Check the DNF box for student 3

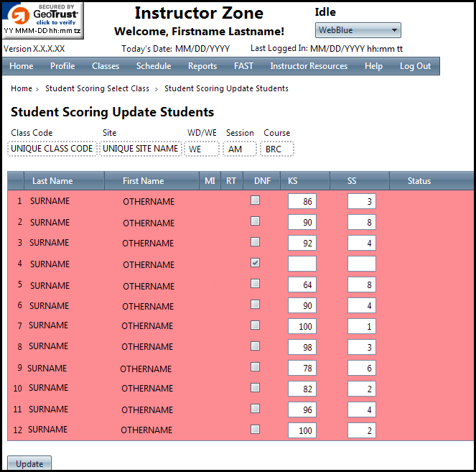pos(255,242)
